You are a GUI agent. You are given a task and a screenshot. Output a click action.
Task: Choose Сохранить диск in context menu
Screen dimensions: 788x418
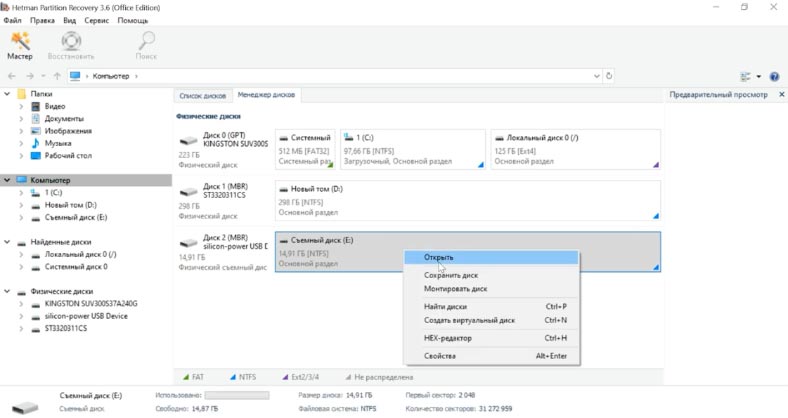coord(491,275)
